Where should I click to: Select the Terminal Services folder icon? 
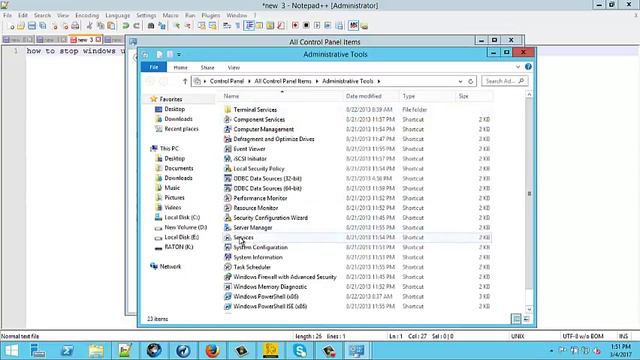pos(228,110)
